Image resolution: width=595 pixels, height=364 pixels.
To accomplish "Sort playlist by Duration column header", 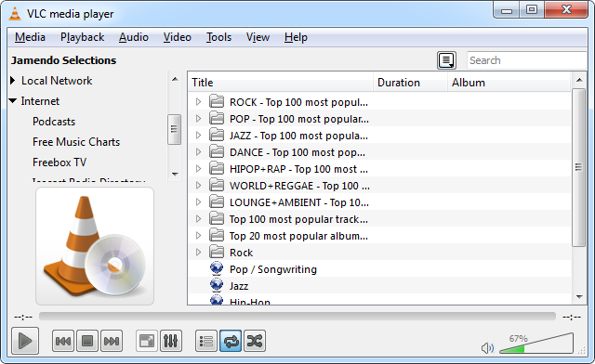I will [411, 83].
